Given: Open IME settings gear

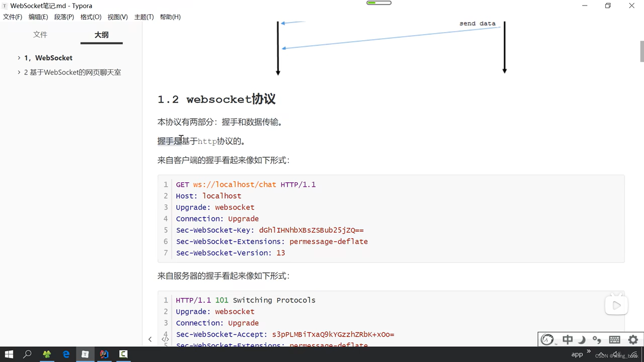Looking at the screenshot, I should tap(633, 340).
